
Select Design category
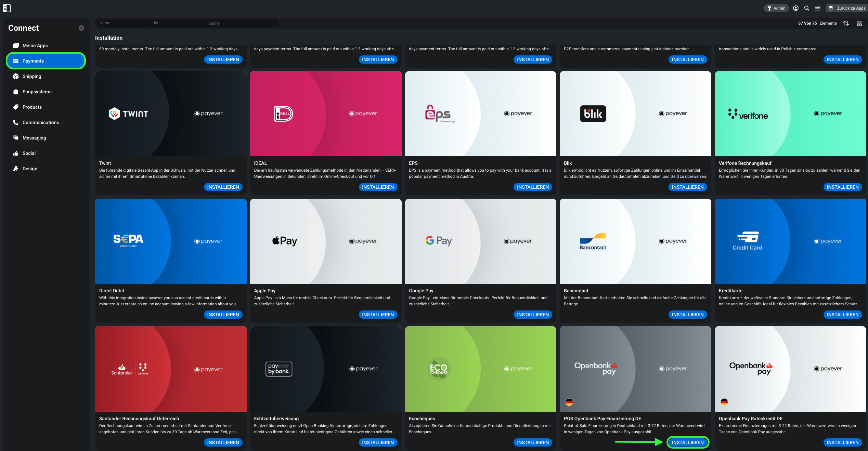[x=46, y=169]
